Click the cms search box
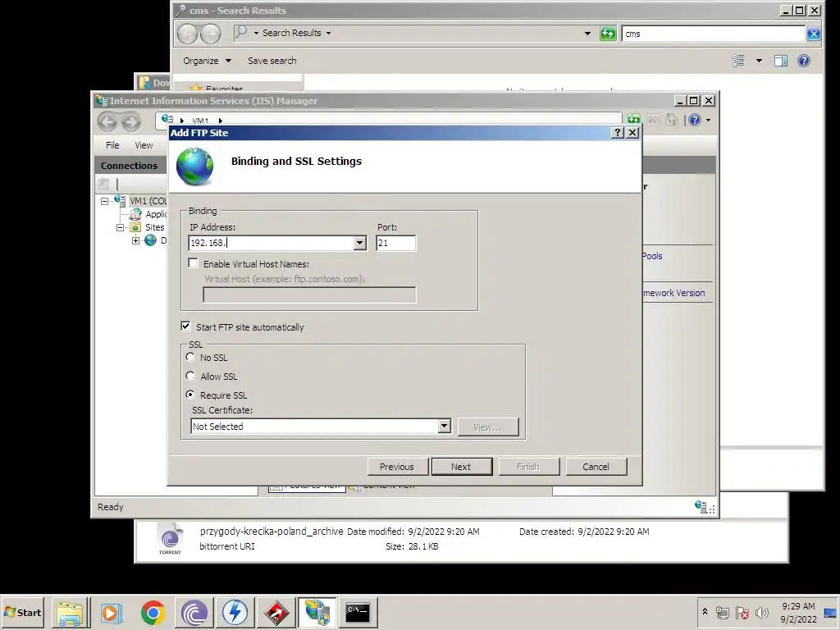This screenshot has width=840, height=630. 714,33
